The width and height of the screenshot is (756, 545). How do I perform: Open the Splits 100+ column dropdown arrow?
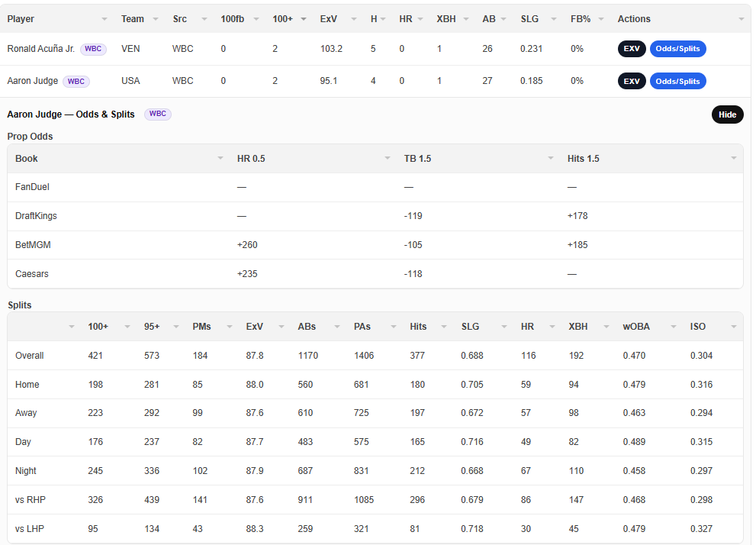127,327
